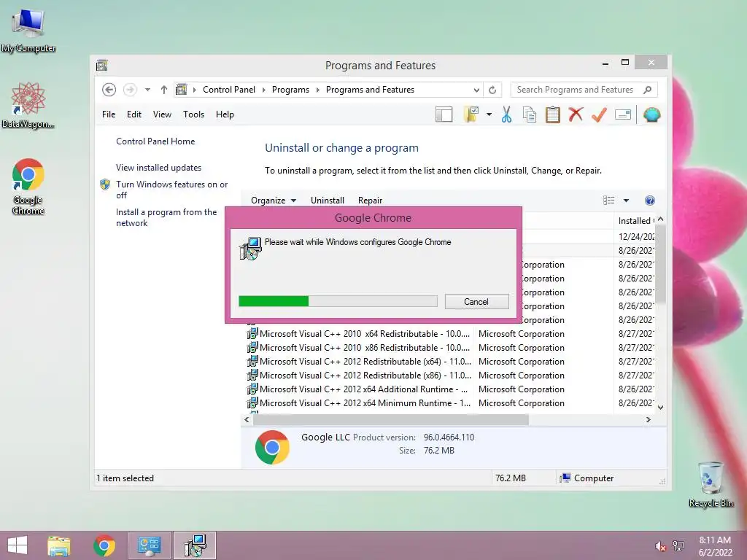
Task: Click the Repair command button
Action: pos(370,201)
